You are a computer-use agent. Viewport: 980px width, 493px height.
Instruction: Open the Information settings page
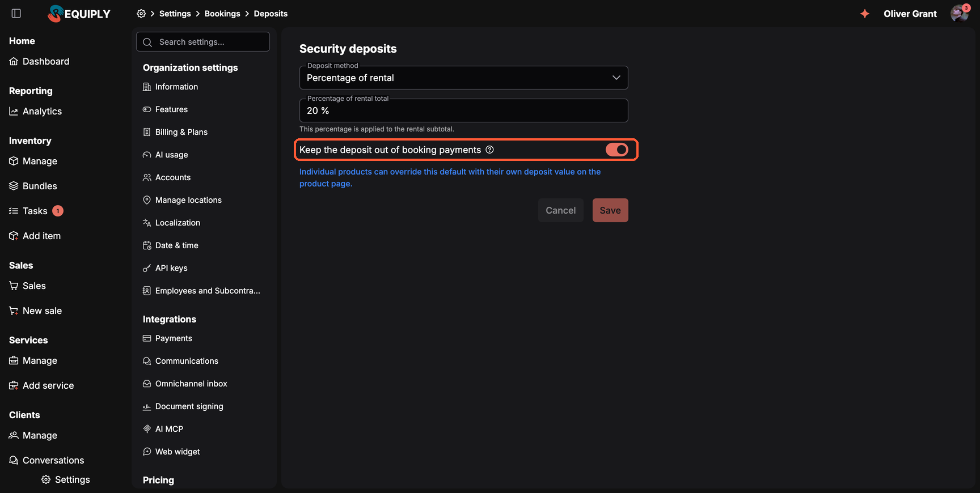[x=171, y=87]
